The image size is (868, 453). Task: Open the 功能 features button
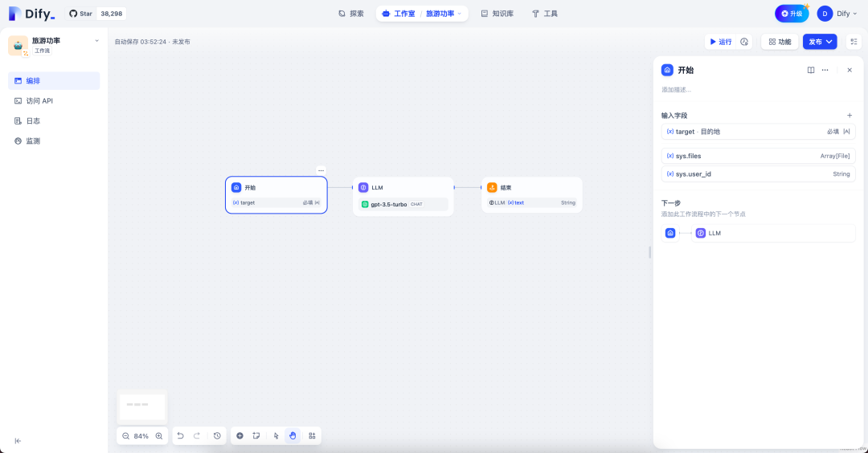coord(780,42)
